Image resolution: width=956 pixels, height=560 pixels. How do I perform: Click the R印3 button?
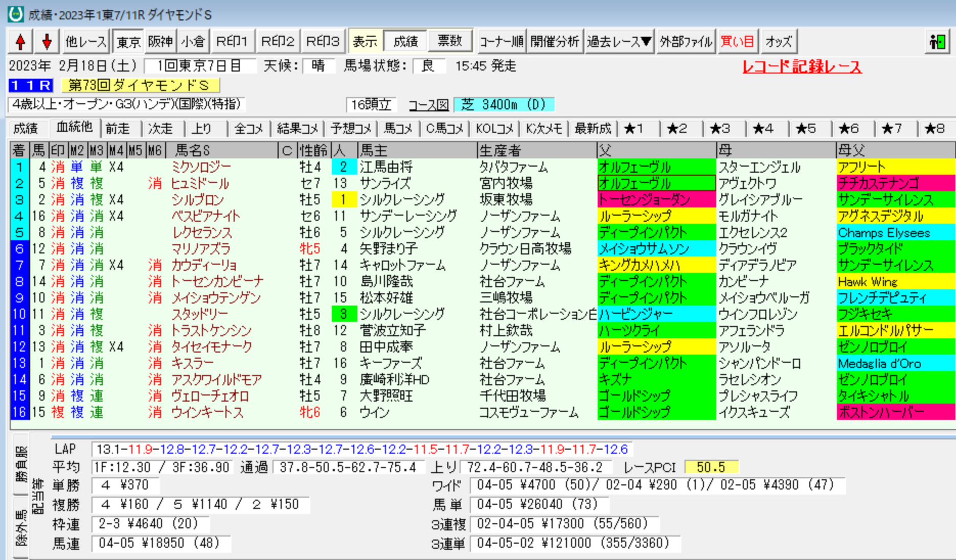[322, 41]
